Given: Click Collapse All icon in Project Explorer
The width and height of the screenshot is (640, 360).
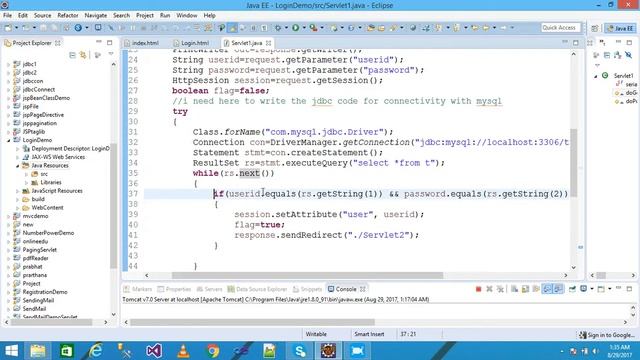Looking at the screenshot, I should click(72, 55).
